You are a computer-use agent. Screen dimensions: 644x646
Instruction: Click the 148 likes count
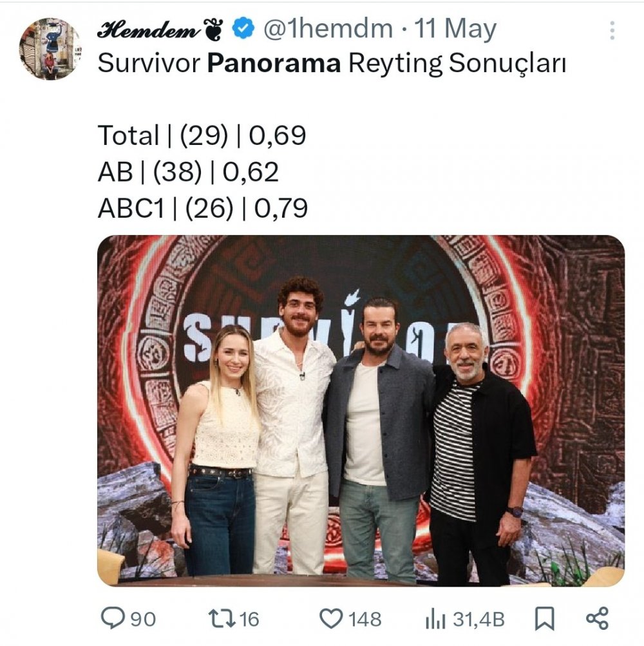[x=365, y=620]
